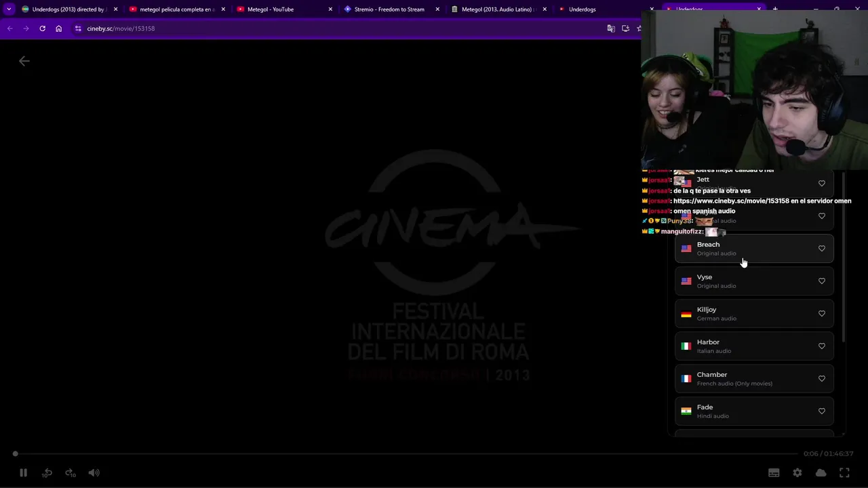868x488 pixels.
Task: Open the subtitles menu icon
Action: click(x=774, y=472)
